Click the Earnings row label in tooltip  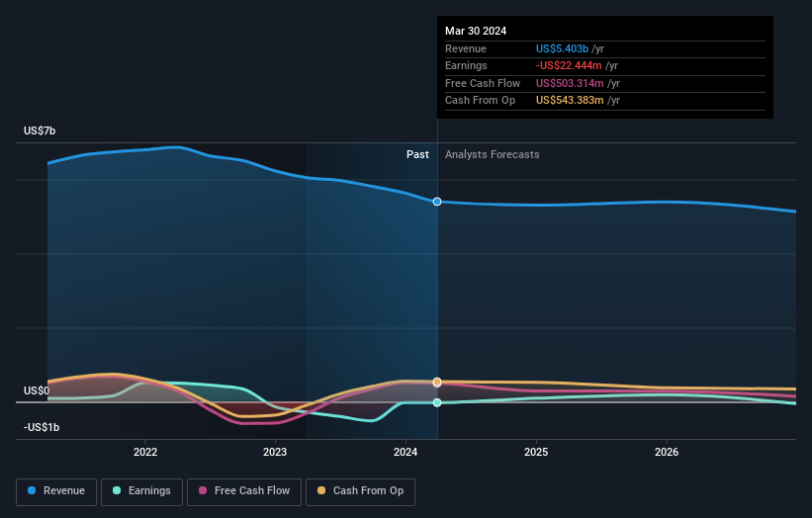click(466, 65)
